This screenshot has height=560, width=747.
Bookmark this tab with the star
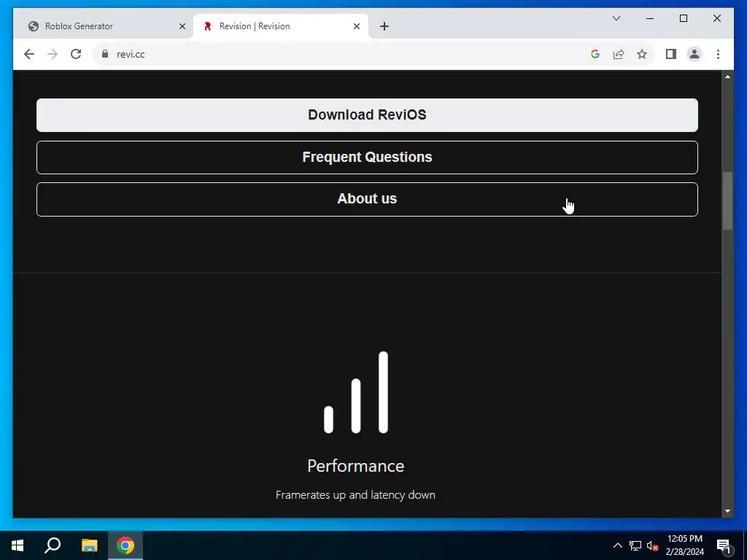pyautogui.click(x=642, y=54)
